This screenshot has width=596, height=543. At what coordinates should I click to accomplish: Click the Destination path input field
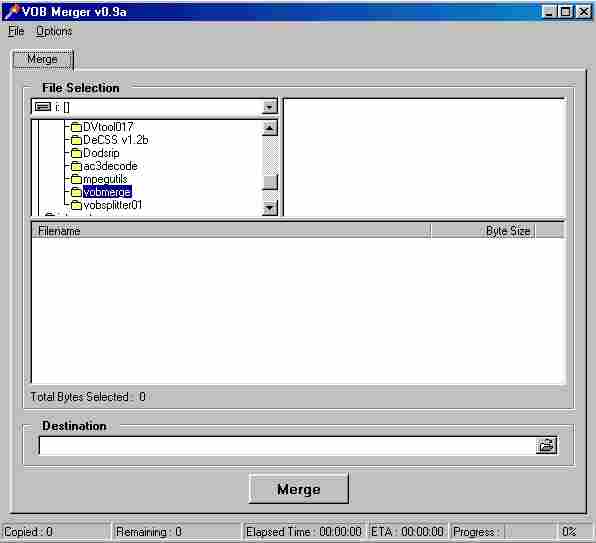coord(287,445)
